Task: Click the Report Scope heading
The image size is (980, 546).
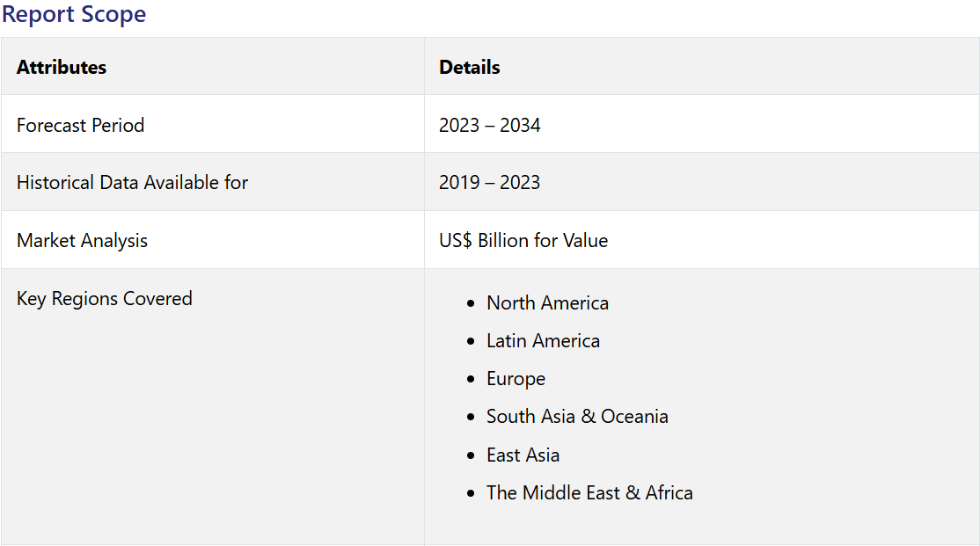Action: pyautogui.click(x=74, y=15)
